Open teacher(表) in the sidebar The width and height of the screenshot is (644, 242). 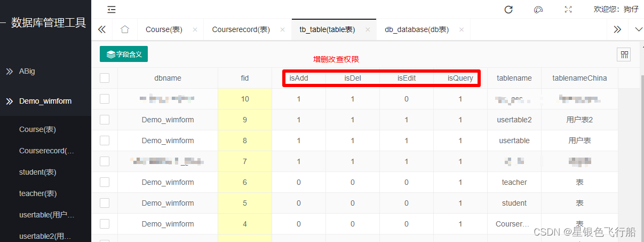pyautogui.click(x=45, y=193)
